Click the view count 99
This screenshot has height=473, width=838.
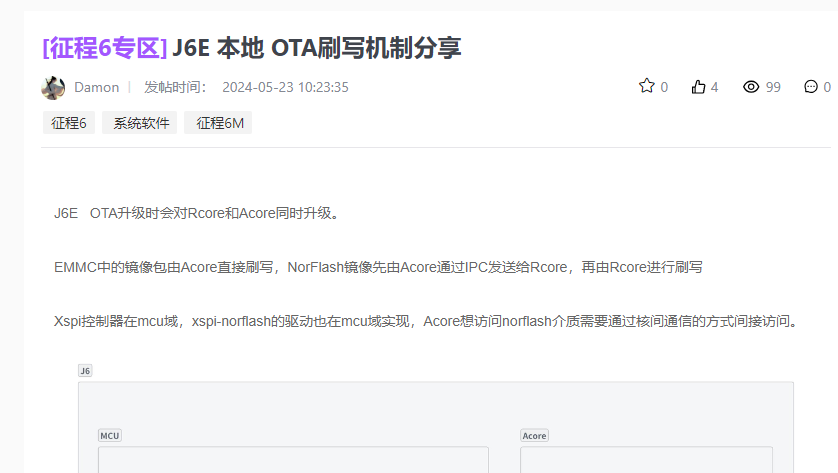click(773, 87)
